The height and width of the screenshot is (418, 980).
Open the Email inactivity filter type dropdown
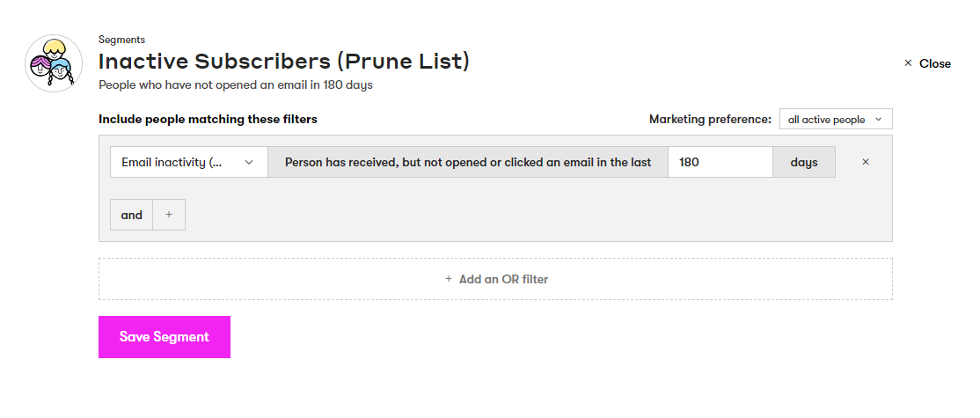(179, 162)
